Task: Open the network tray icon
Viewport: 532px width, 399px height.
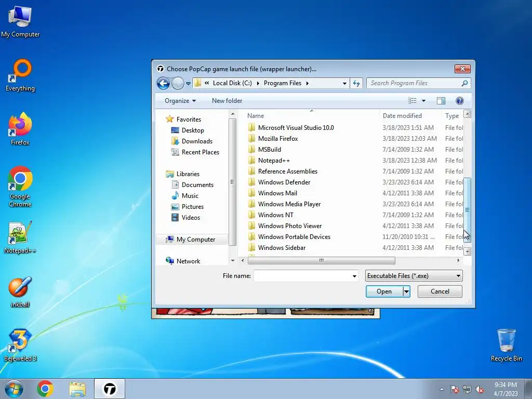Action: (x=467, y=389)
